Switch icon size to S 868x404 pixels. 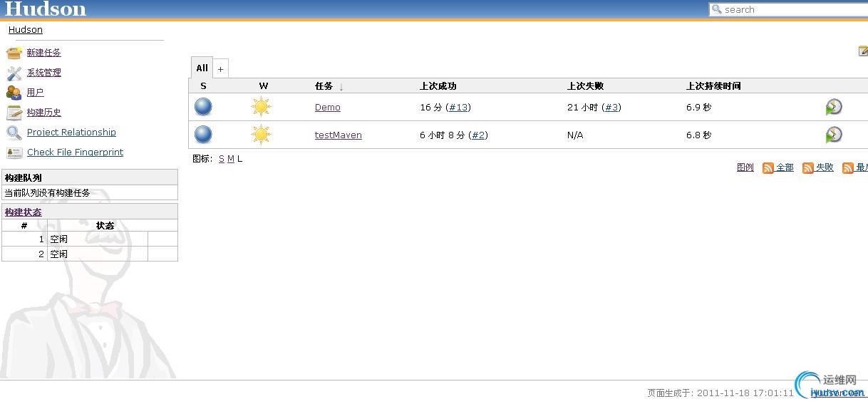click(222, 159)
